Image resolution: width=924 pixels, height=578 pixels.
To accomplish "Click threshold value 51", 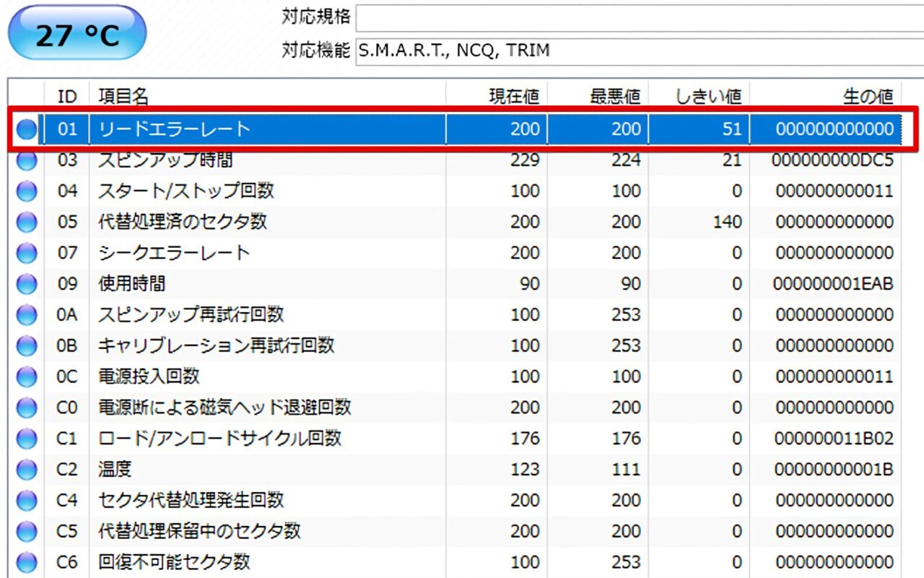I will tap(732, 129).
